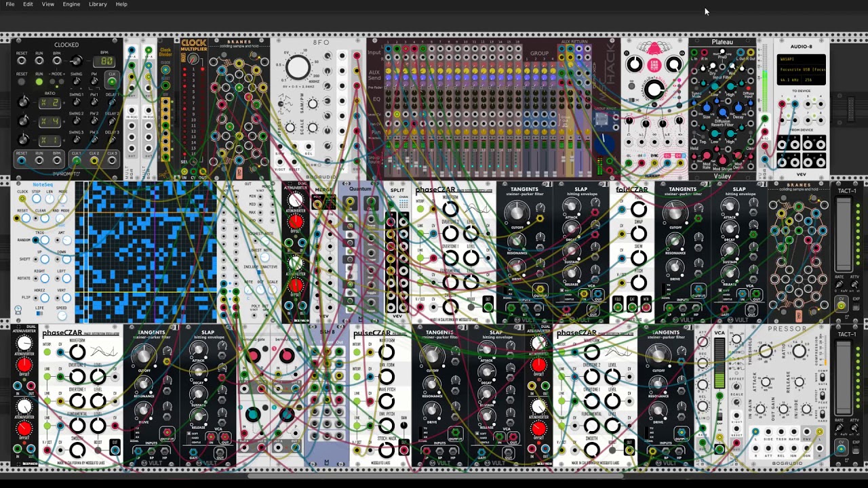Click the lower TACT-1 touch slider
This screenshot has width=868, height=488.
844,378
